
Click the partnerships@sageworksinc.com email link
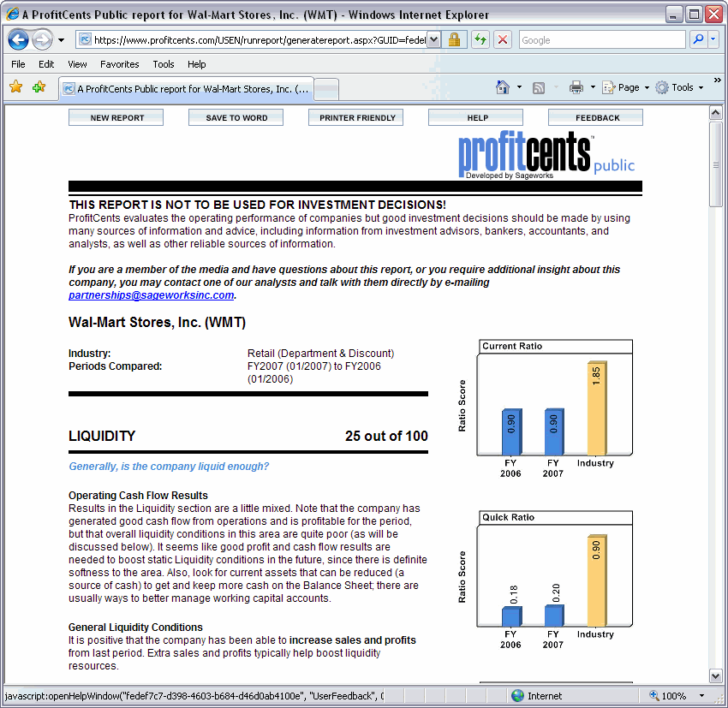[151, 295]
